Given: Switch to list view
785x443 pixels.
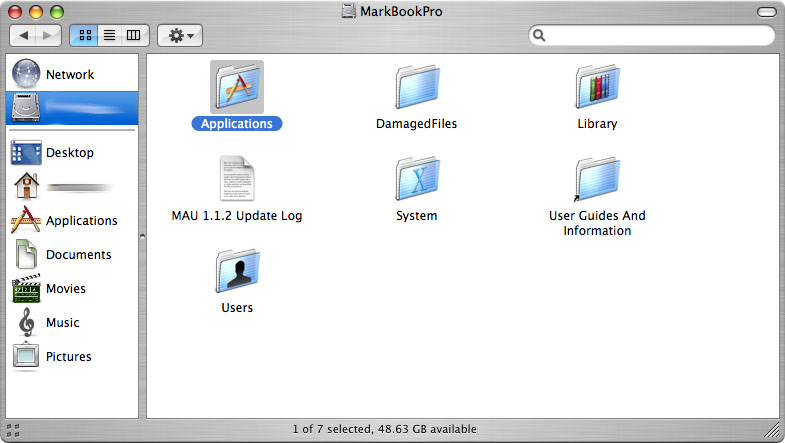Looking at the screenshot, I should tap(109, 35).
